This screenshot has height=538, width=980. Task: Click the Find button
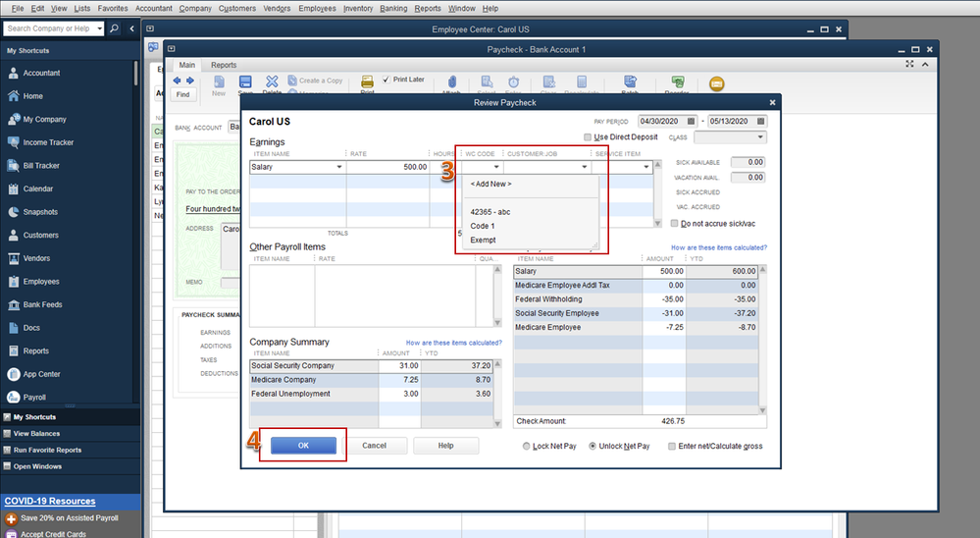183,94
